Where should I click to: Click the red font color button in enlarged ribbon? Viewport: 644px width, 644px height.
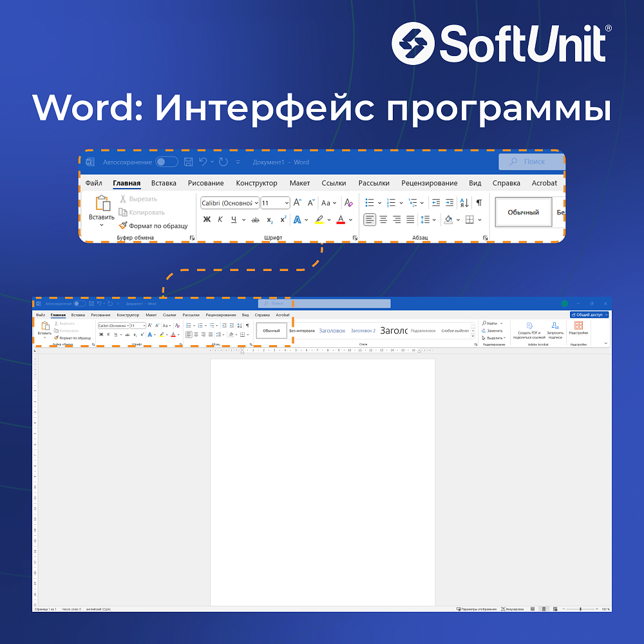coord(341,220)
